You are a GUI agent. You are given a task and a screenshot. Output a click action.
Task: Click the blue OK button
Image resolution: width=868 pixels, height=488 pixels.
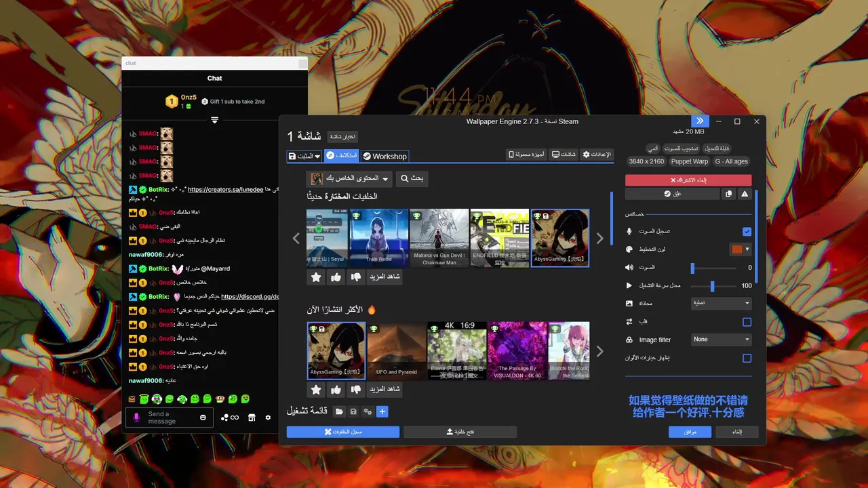690,432
